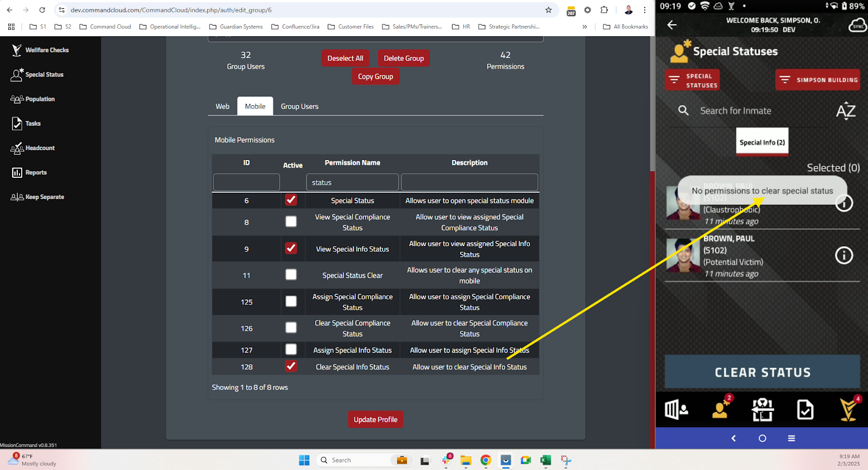Switch to the Group Users tab
This screenshot has height=470, width=868.
click(299, 106)
